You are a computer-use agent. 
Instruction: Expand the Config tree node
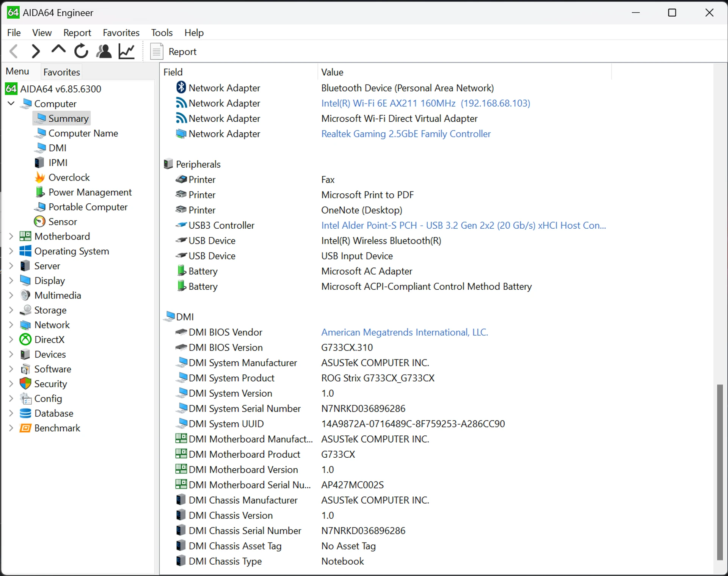[x=11, y=398]
